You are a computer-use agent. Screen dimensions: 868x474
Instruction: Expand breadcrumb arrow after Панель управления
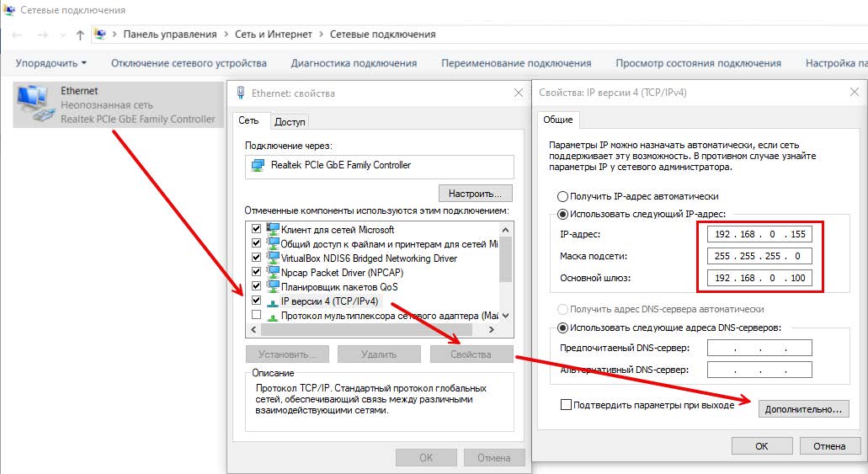(x=226, y=35)
